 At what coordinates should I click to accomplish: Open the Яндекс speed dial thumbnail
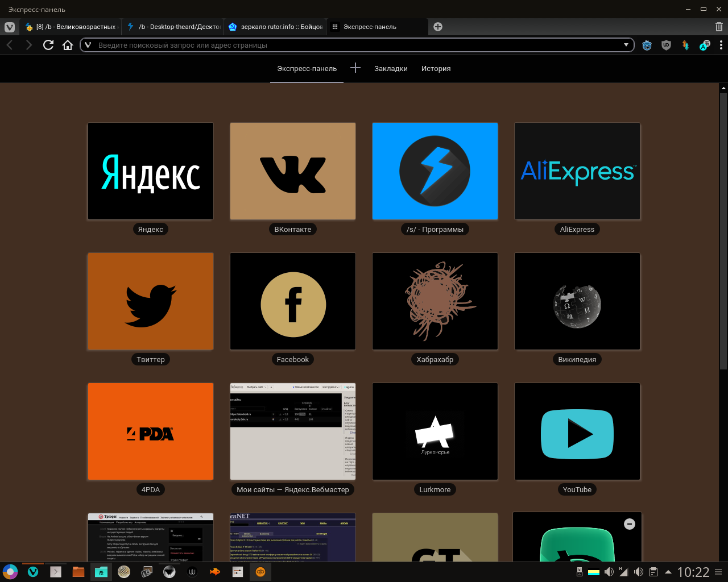tap(151, 171)
